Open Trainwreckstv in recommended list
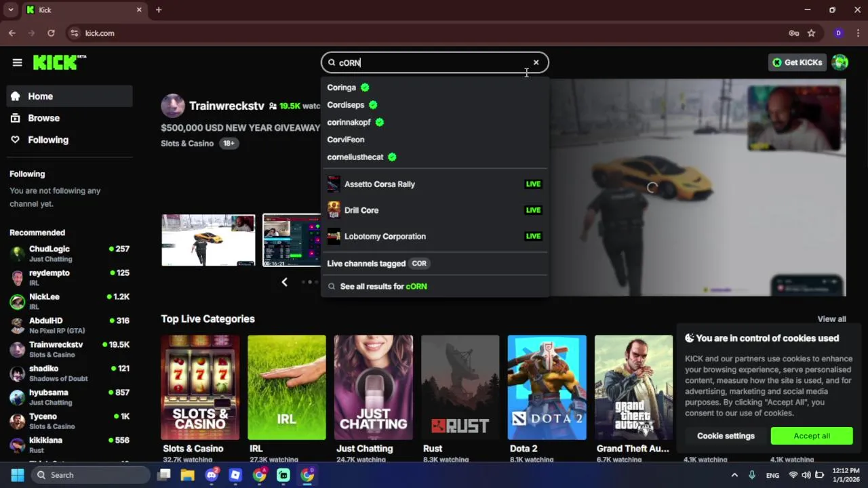 (x=70, y=349)
